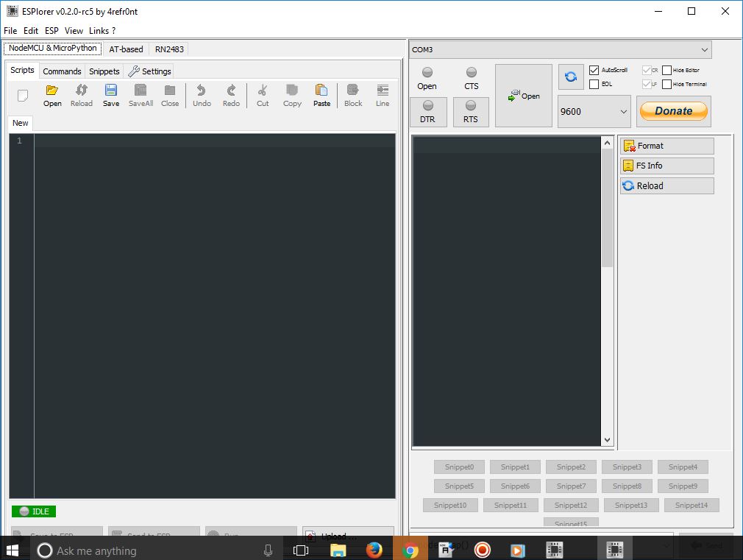This screenshot has width=743, height=560.
Task: Disable the AutoScroll checkbox
Action: point(594,70)
